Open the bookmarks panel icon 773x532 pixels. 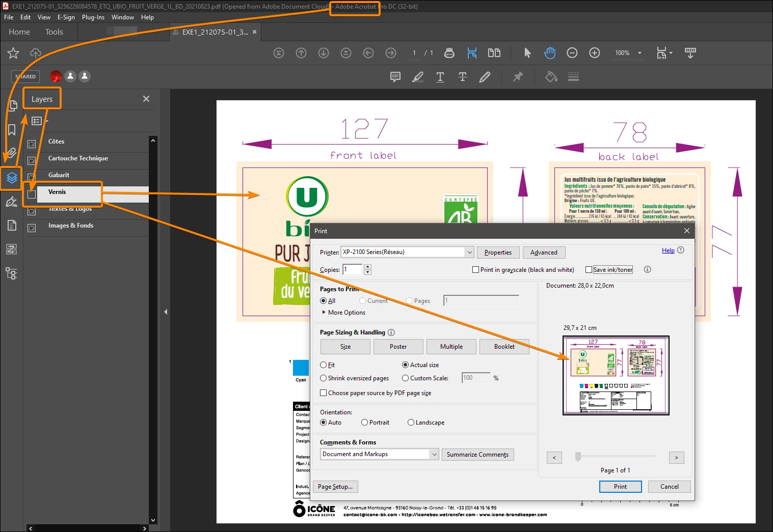coord(12,130)
